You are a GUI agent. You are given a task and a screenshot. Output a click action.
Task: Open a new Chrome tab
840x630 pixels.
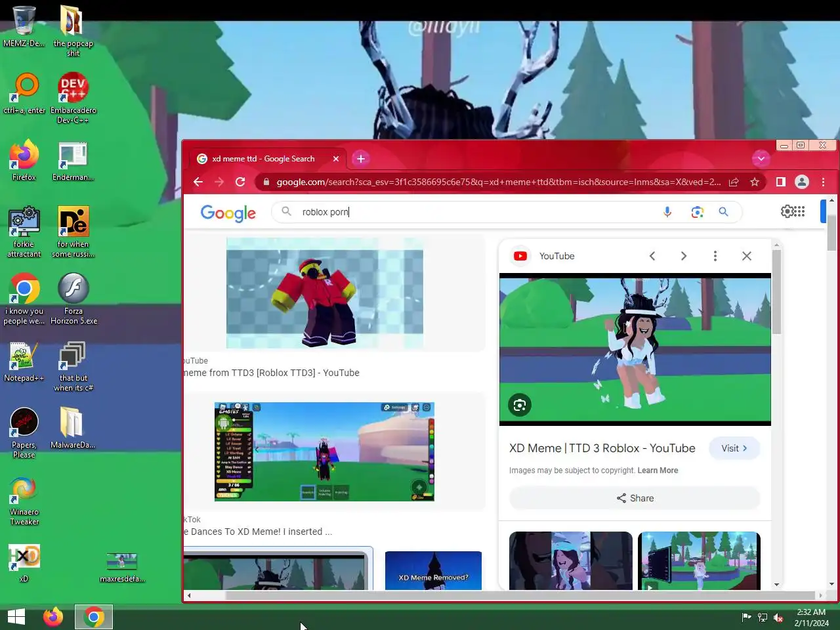click(x=360, y=159)
